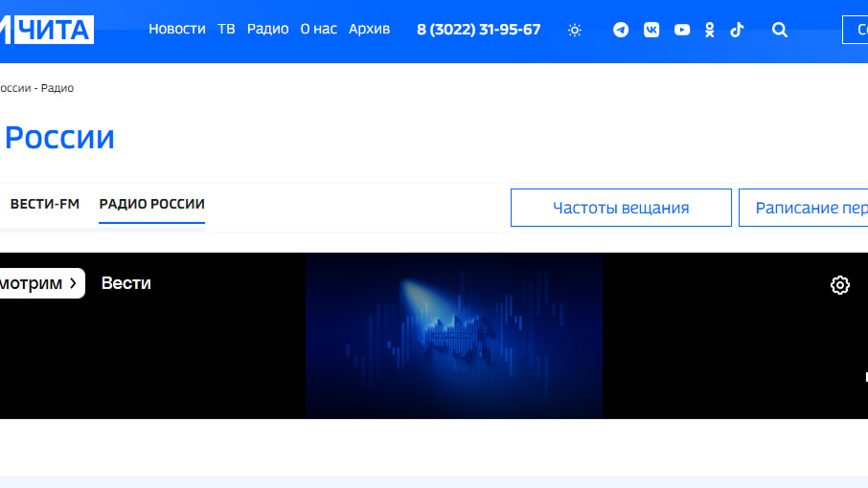Open player settings gear icon
Screen dimensions: 868x488
[x=840, y=285]
